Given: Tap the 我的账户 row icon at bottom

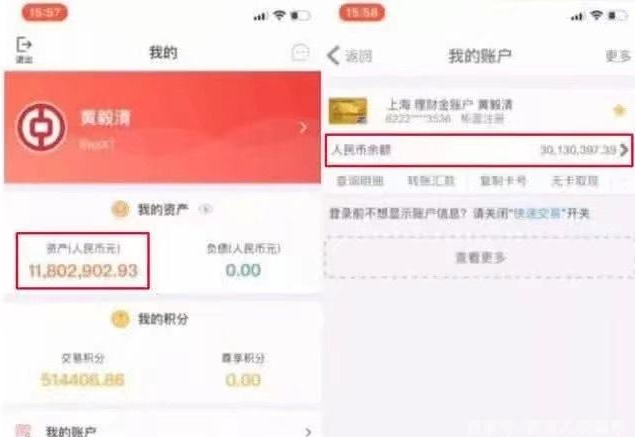Looking at the screenshot, I should pyautogui.click(x=23, y=431).
